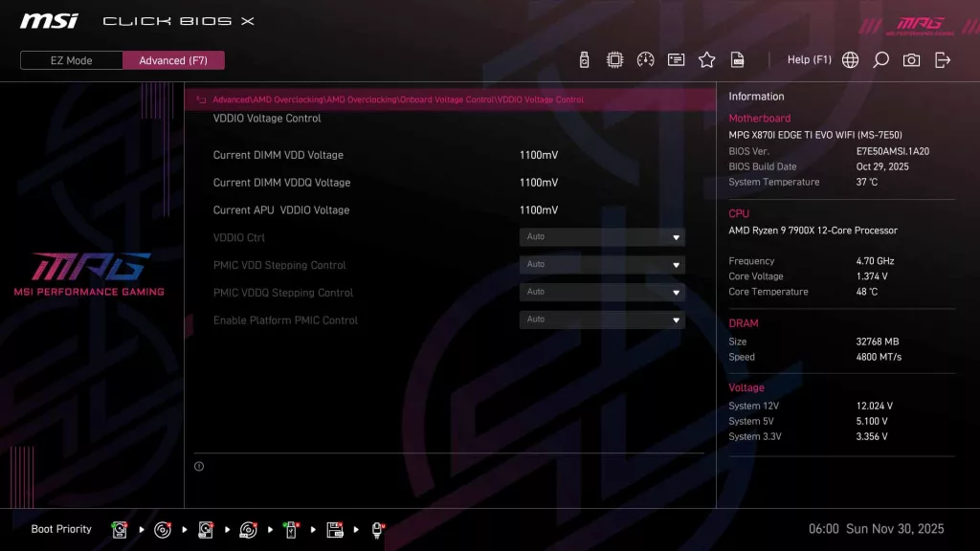980x551 pixels.
Task: Select the Advanced (F7) tab
Action: pyautogui.click(x=173, y=60)
